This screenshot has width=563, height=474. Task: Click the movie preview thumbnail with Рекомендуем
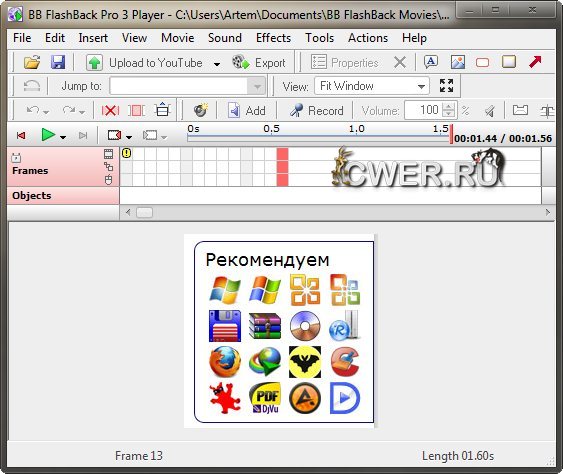click(x=280, y=331)
